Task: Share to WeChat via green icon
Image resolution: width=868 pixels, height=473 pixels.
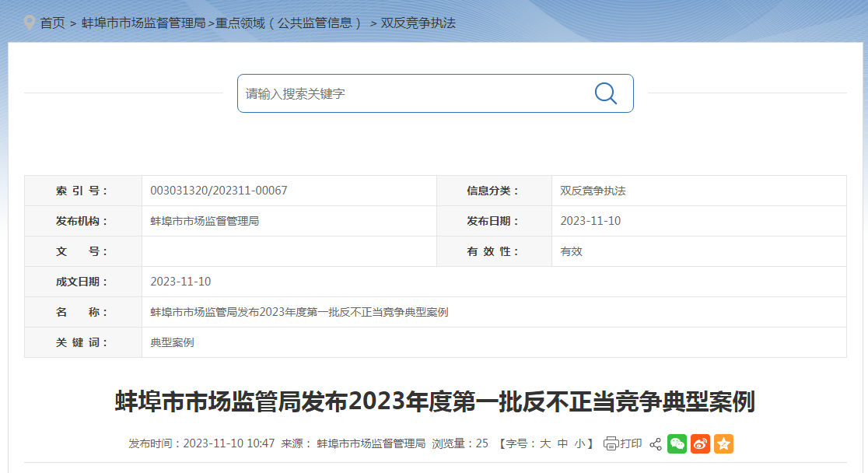Action: (677, 443)
